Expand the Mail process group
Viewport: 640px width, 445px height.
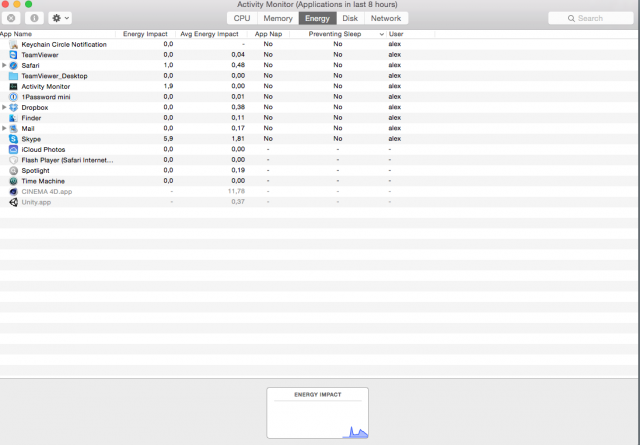pos(4,128)
